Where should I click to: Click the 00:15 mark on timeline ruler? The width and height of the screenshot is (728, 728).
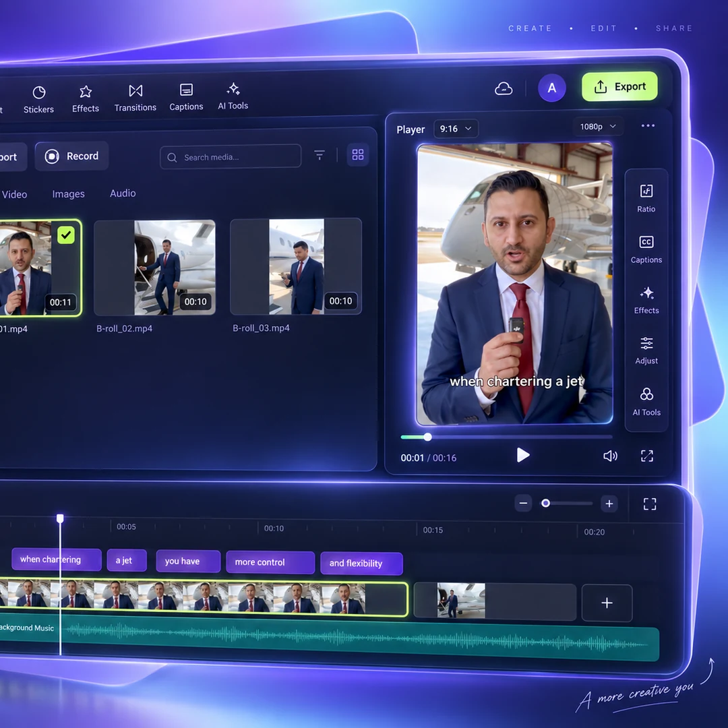pyautogui.click(x=433, y=530)
